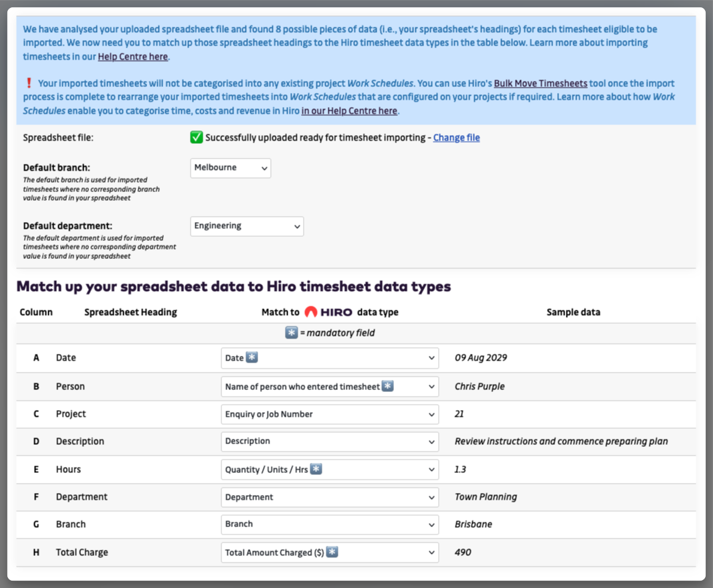Click the green checkmark upload success icon
The width and height of the screenshot is (713, 588).
pyautogui.click(x=197, y=138)
